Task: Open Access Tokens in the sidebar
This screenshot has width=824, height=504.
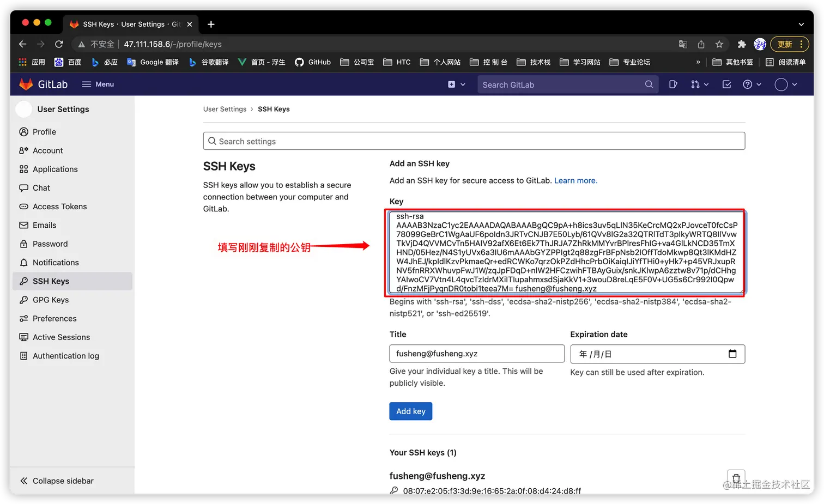Action: (72, 207)
